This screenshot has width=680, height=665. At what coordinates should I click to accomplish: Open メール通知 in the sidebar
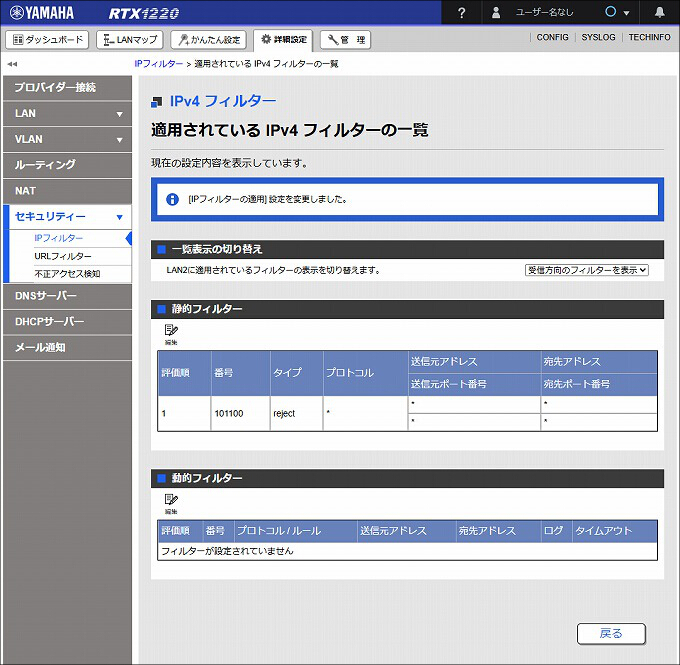click(67, 347)
